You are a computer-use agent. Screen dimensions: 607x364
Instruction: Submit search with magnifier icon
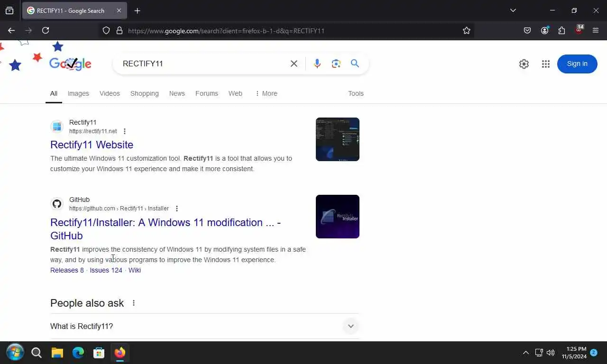point(355,64)
